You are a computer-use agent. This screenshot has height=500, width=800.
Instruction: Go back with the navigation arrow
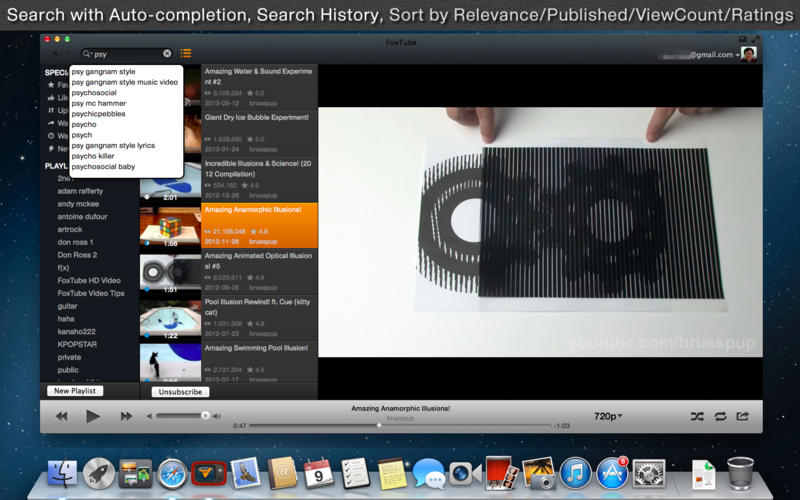pyautogui.click(x=55, y=54)
